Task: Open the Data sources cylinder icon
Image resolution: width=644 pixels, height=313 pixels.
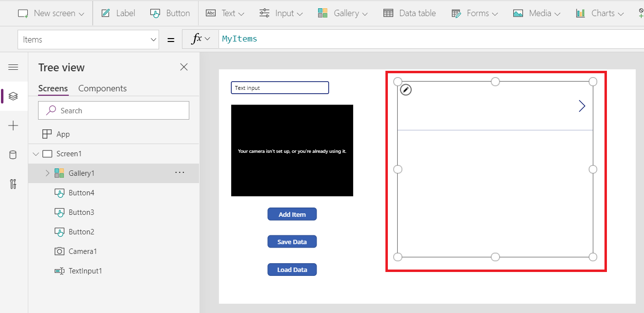Action: pos(13,155)
